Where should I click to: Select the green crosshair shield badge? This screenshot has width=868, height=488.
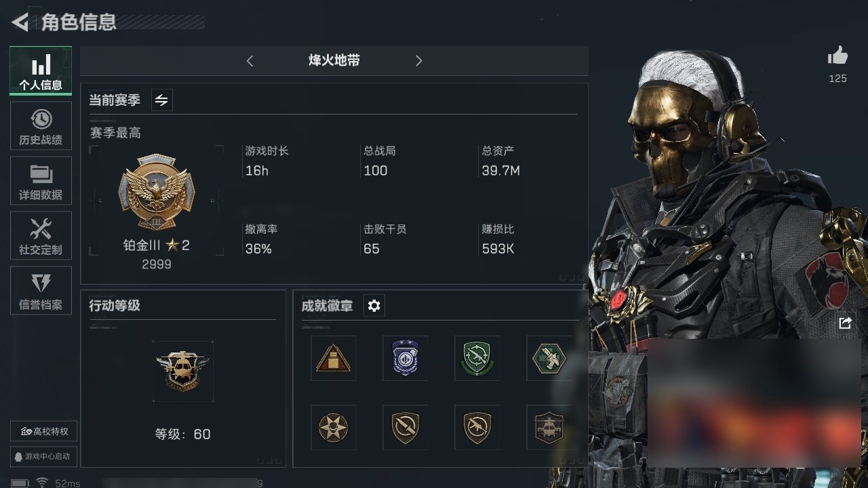click(477, 358)
